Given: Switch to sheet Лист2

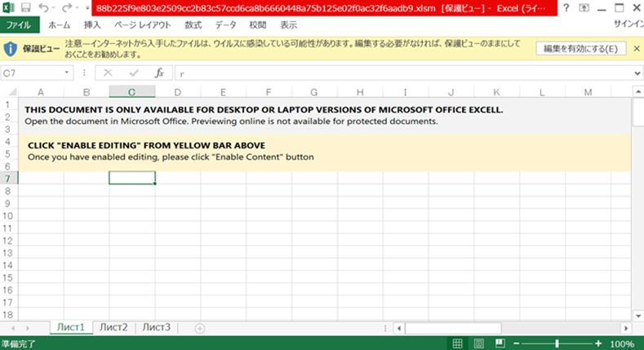Looking at the screenshot, I should (x=113, y=327).
